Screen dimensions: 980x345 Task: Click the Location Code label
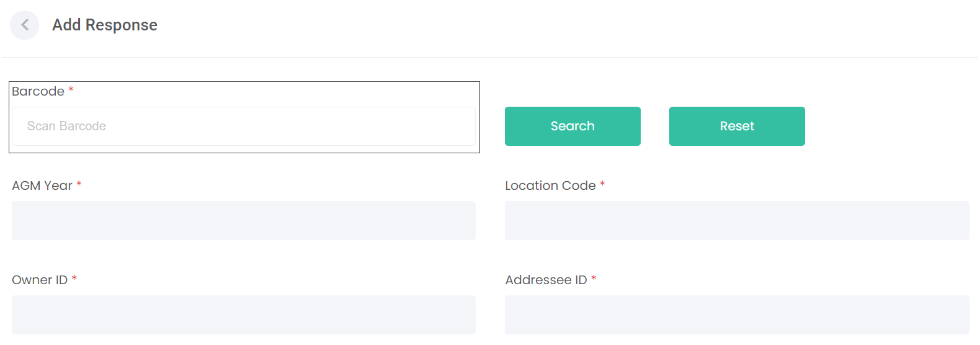coord(550,186)
